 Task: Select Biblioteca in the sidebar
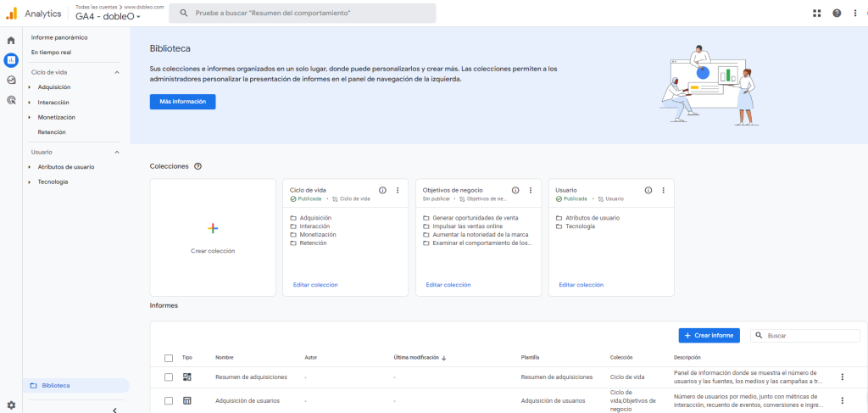[56, 385]
